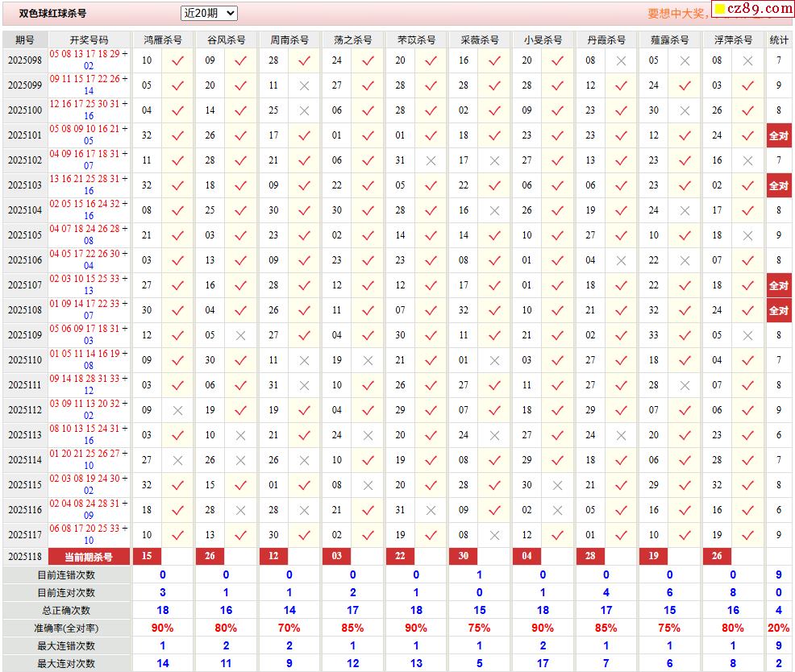Click the 丹霞杀号 cross in row 2025098

pos(621,60)
